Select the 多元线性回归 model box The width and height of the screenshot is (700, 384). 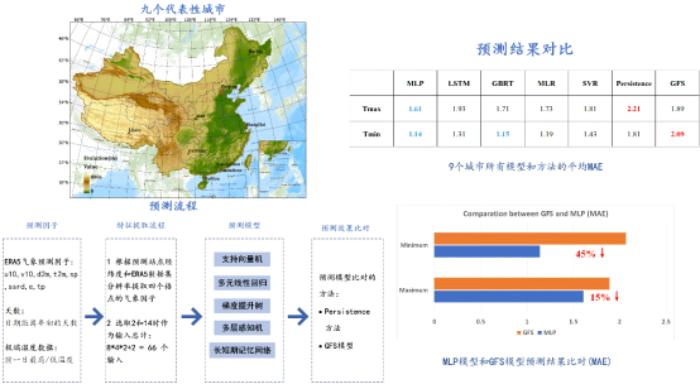(242, 283)
